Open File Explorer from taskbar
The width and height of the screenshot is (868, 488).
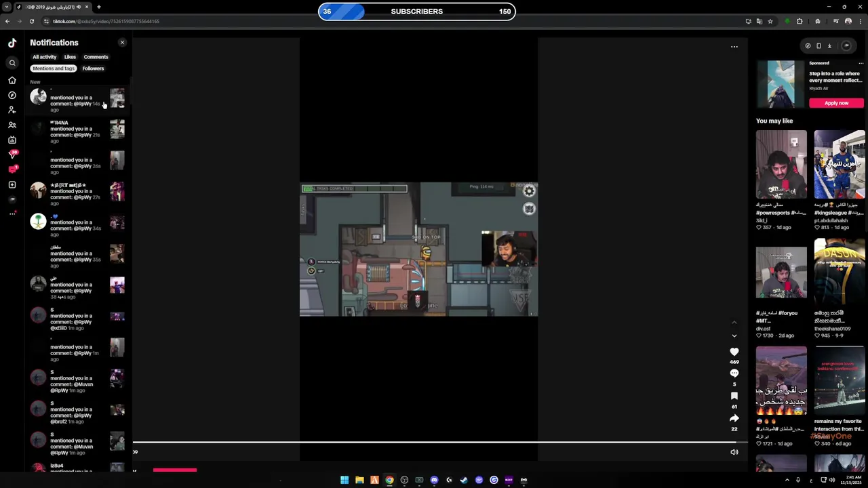pos(359,480)
